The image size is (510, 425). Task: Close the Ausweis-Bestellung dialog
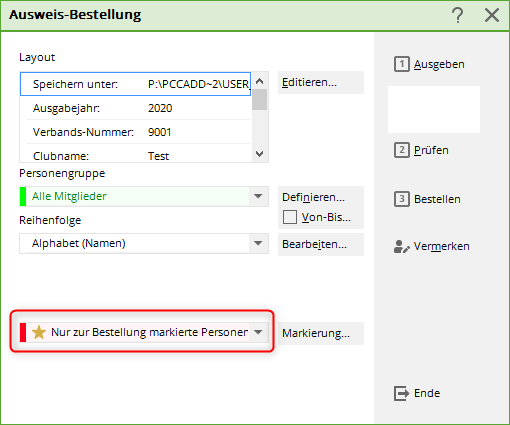[x=492, y=15]
